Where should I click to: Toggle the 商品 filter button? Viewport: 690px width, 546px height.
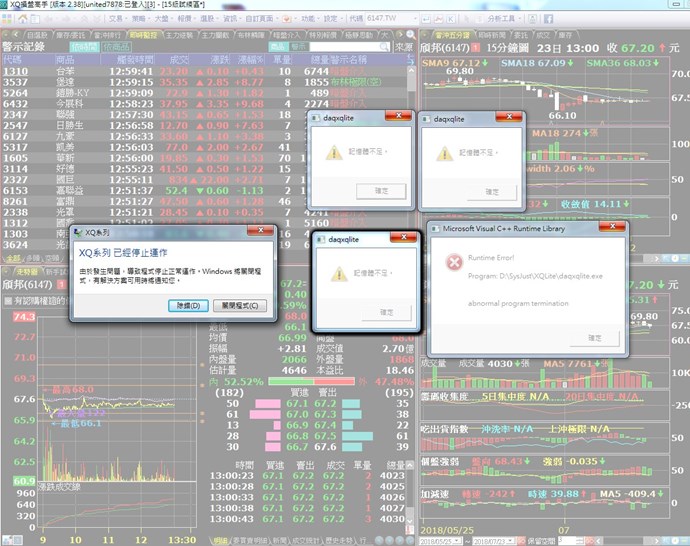pyautogui.click(x=278, y=47)
